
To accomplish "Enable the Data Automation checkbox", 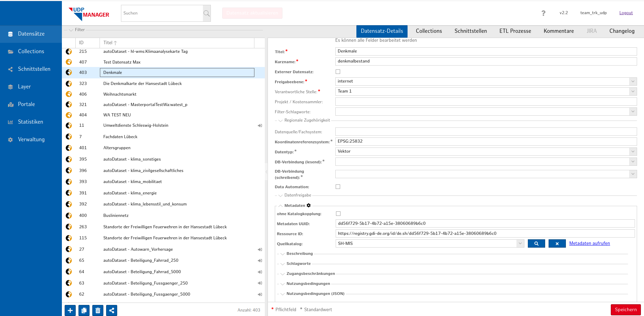I will tap(338, 187).
